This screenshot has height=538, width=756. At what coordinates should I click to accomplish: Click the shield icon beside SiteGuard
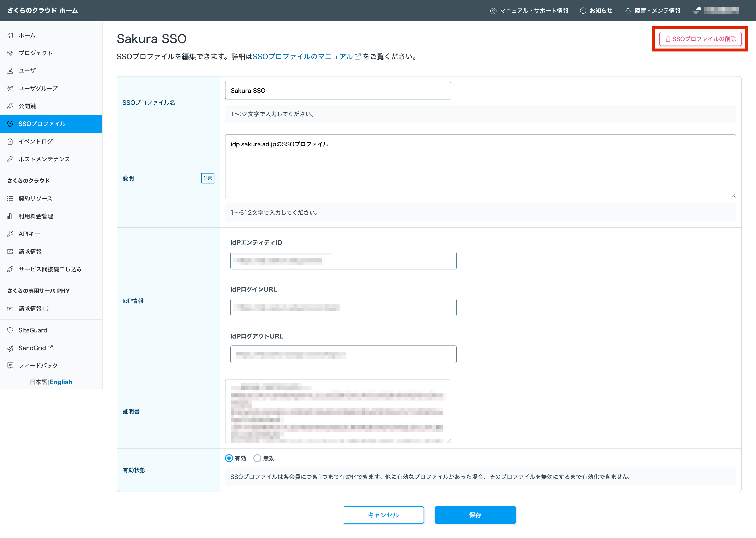tap(10, 330)
